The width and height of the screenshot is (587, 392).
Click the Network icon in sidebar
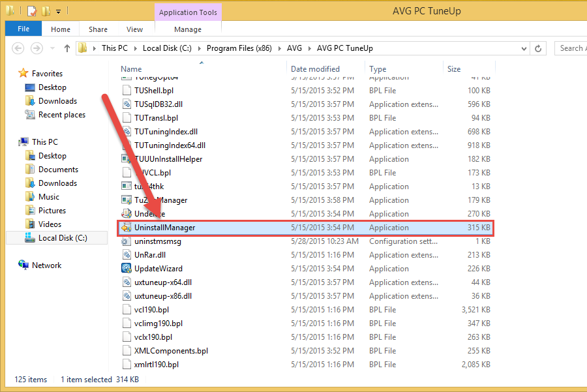[23, 265]
